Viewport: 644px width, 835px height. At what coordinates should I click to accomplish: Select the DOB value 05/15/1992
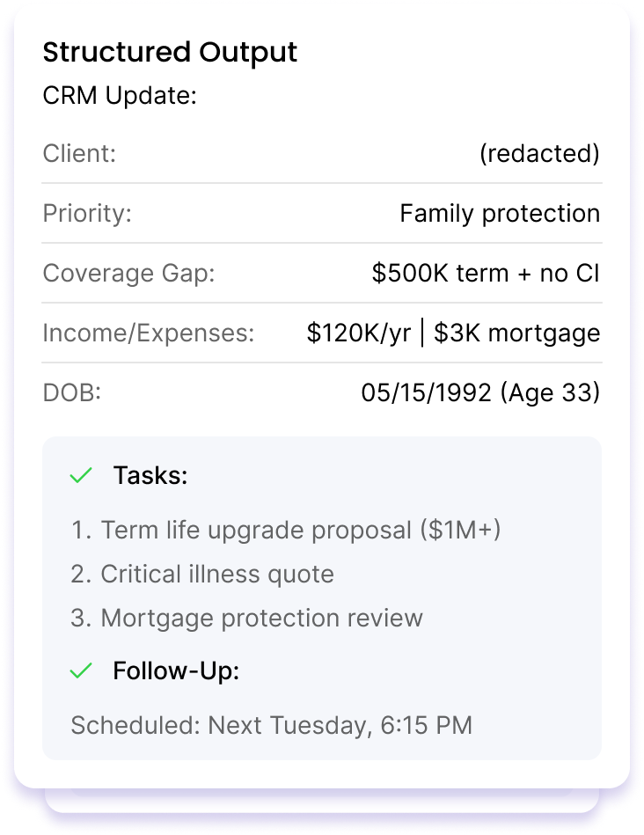pos(427,393)
